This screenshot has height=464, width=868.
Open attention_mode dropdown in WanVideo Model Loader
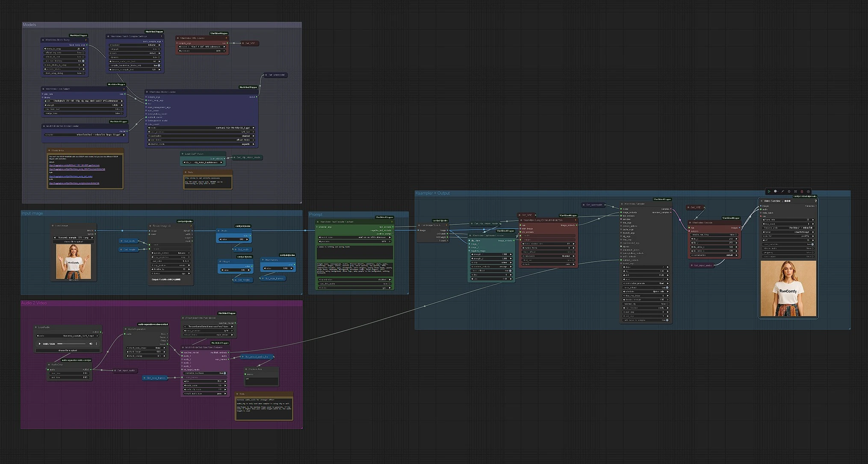point(201,144)
